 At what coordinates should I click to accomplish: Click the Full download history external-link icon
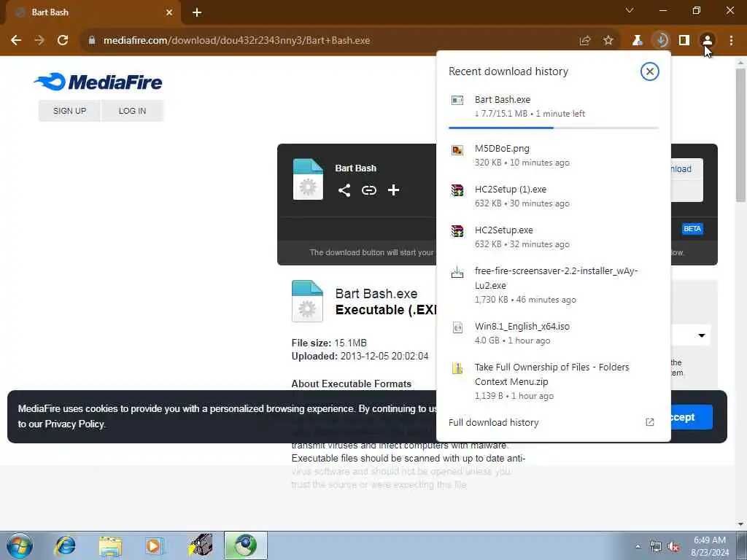pos(649,422)
